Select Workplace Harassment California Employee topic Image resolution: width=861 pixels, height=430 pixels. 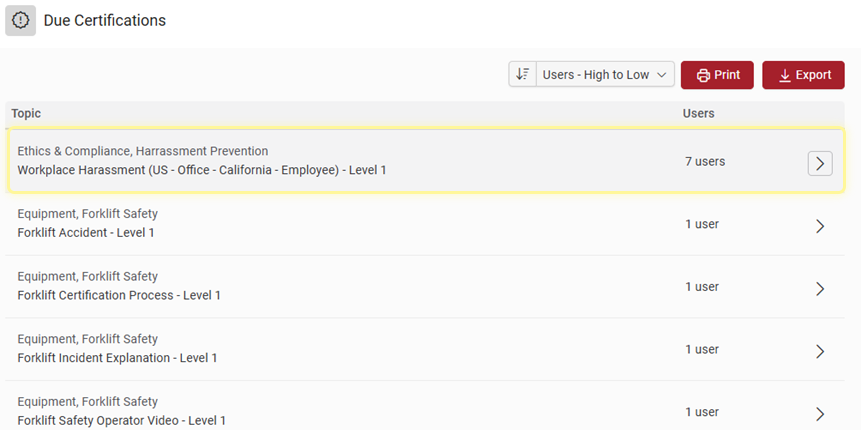(x=201, y=170)
